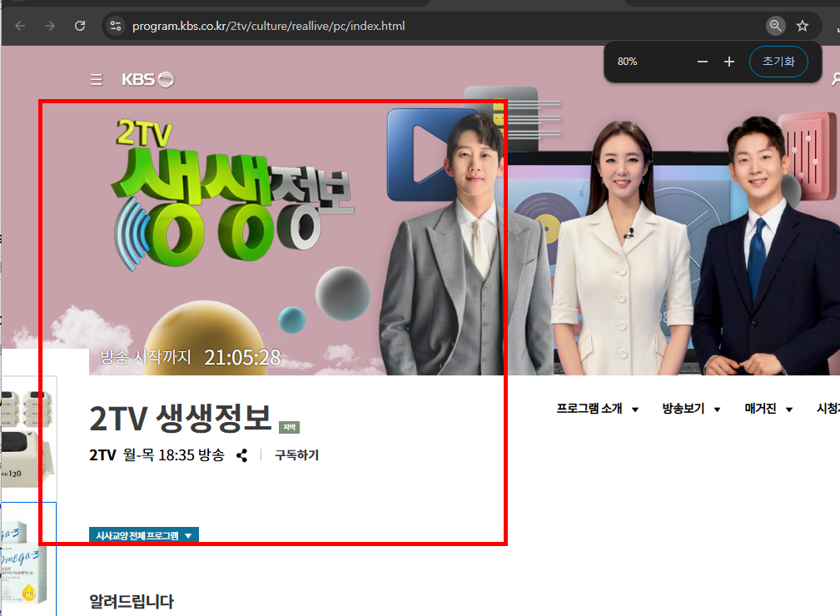840x616 pixels.
Task: Go forward using the browser forward arrow
Action: (49, 25)
